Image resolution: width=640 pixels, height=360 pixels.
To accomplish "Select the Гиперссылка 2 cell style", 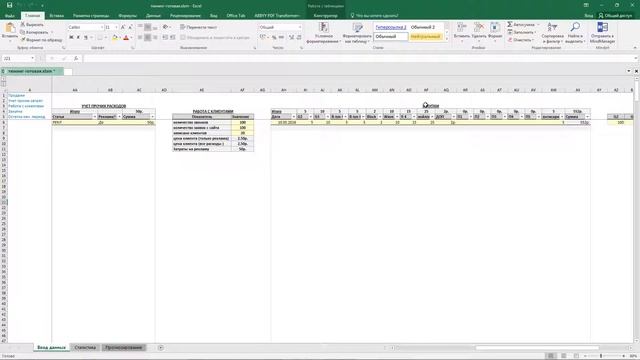I will (391, 27).
